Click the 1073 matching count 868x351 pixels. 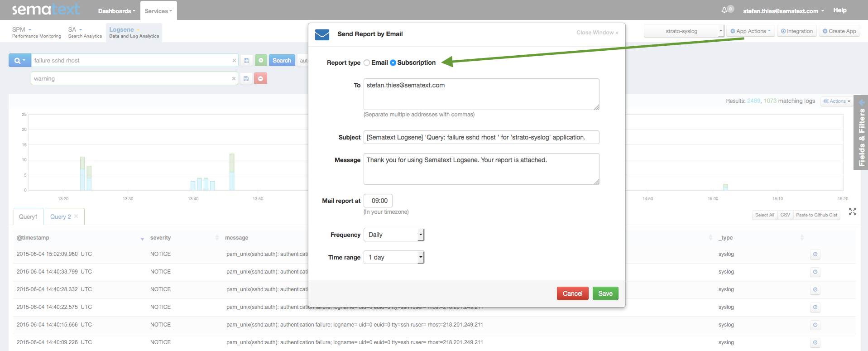point(770,101)
